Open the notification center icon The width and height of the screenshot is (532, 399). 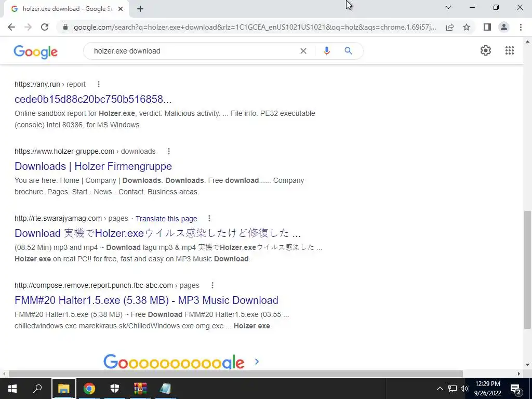[516, 389]
